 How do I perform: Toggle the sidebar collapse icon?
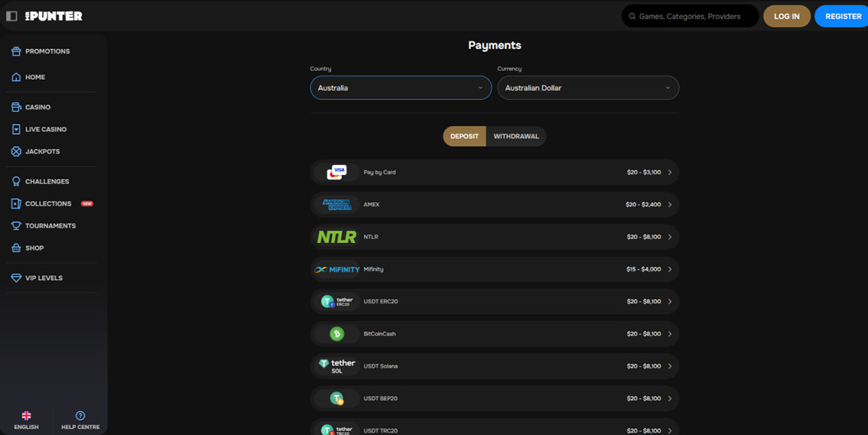pyautogui.click(x=12, y=16)
